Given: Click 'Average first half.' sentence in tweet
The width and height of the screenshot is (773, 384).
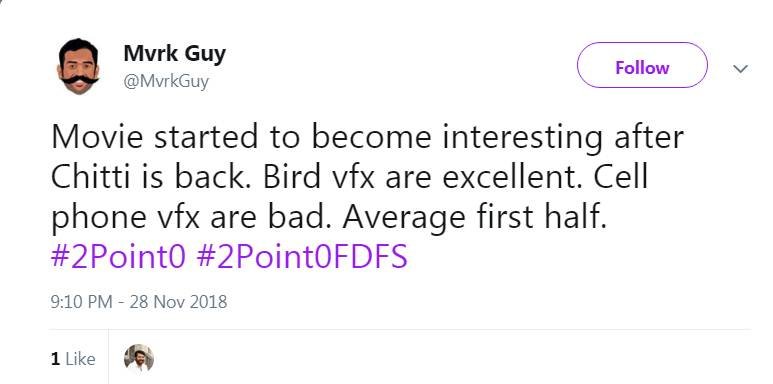Looking at the screenshot, I should coord(474,218).
